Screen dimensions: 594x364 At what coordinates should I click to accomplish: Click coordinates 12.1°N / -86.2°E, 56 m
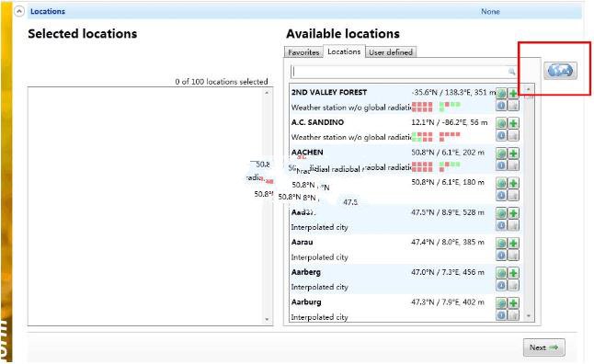click(x=450, y=122)
